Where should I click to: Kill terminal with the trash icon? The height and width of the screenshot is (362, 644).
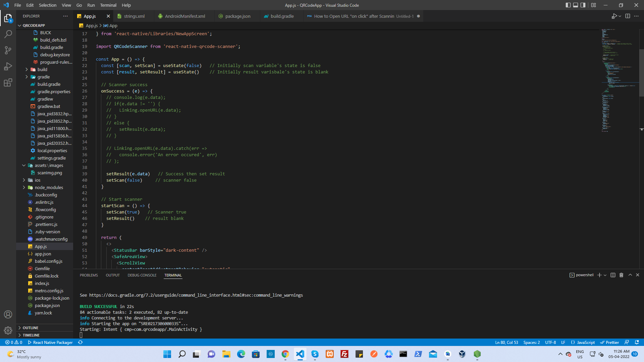621,275
